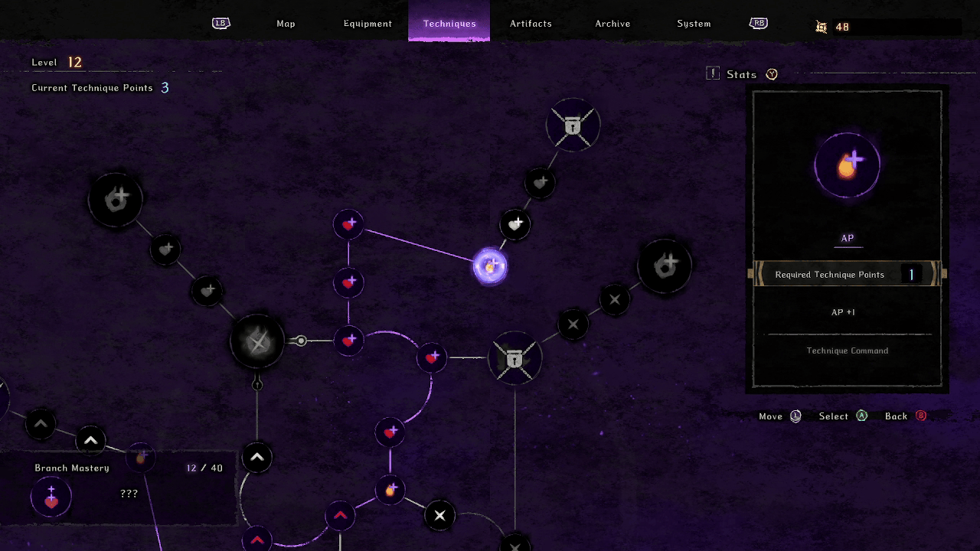The height and width of the screenshot is (551, 980).
Task: Click the 'AP +1' effect text
Action: (x=843, y=312)
